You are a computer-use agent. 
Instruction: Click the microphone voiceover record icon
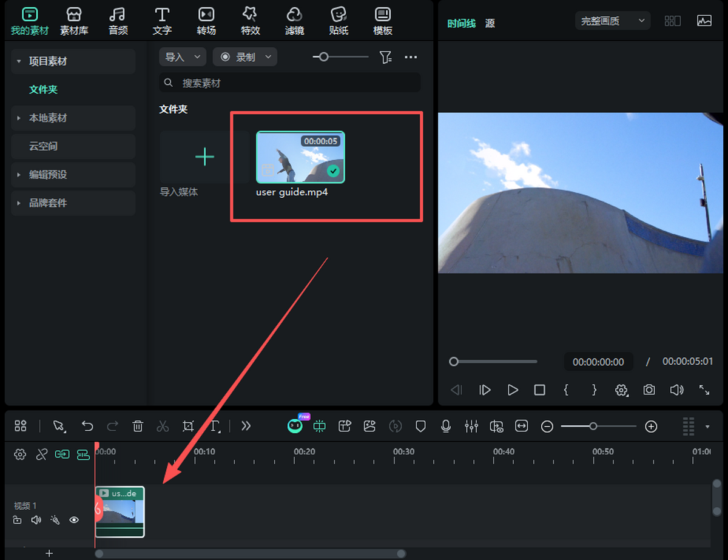click(x=446, y=427)
